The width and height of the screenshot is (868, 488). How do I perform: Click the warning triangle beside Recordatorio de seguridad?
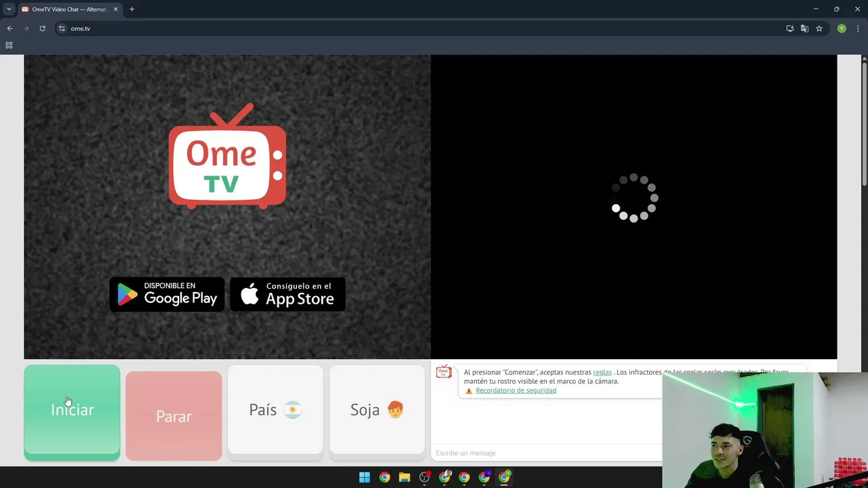tap(469, 391)
